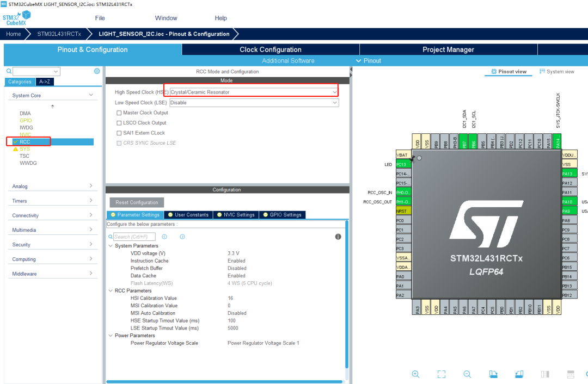Image resolution: width=588 pixels, height=384 pixels.
Task: Go to next parameter search result arrow
Action: point(182,237)
